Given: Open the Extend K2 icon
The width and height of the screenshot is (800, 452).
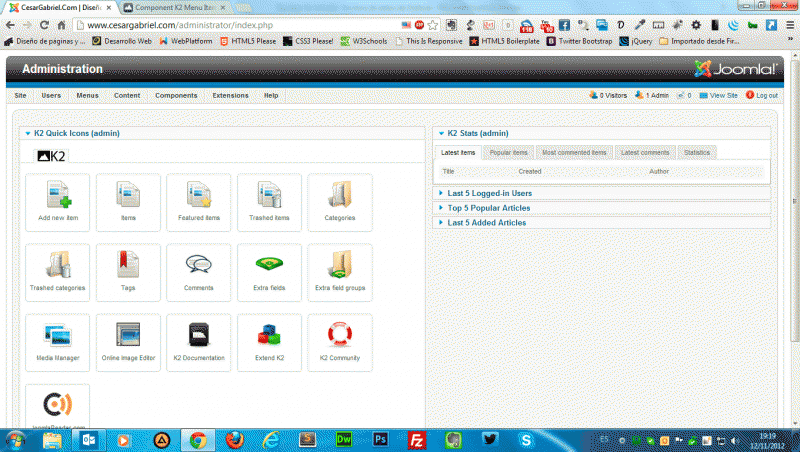Looking at the screenshot, I should 269,342.
